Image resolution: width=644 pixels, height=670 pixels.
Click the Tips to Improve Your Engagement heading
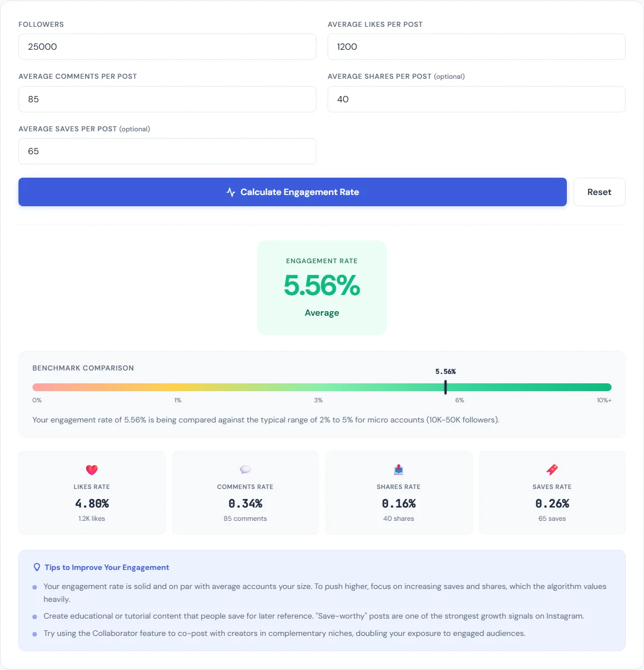coord(106,567)
